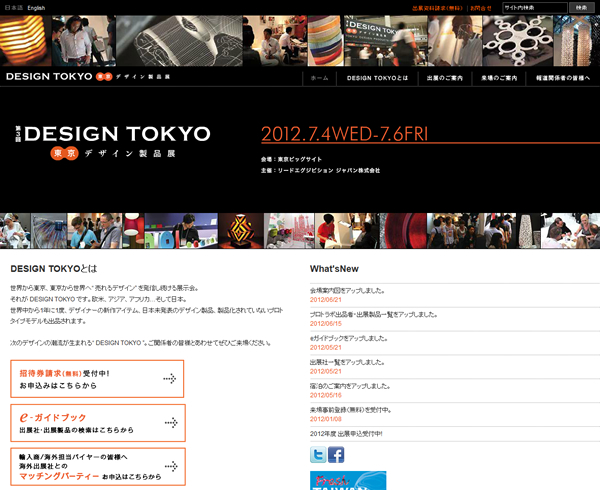Open the ホーム navigation tab
The image size is (600, 490).
(319, 77)
